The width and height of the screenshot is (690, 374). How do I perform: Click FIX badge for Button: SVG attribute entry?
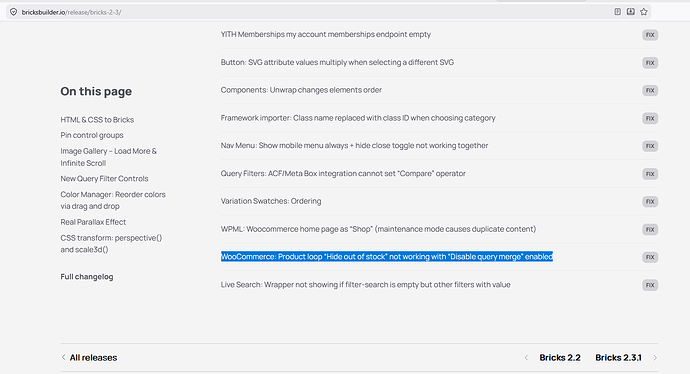coord(650,63)
